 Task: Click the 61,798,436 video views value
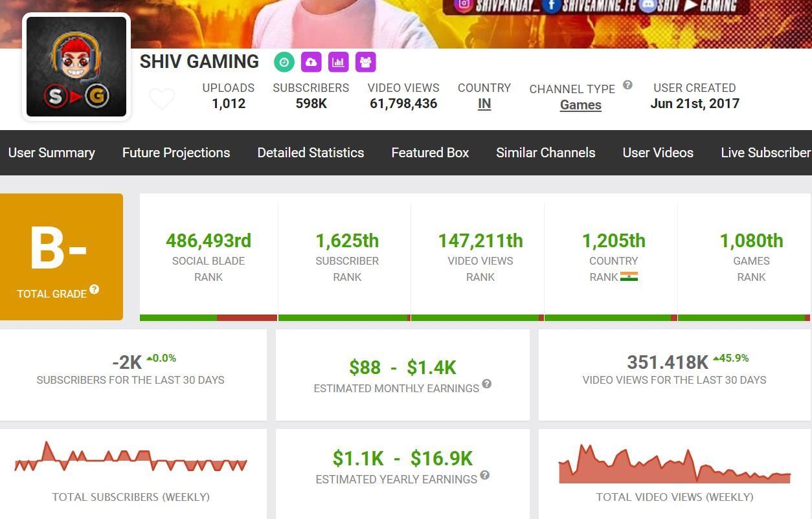[403, 104]
